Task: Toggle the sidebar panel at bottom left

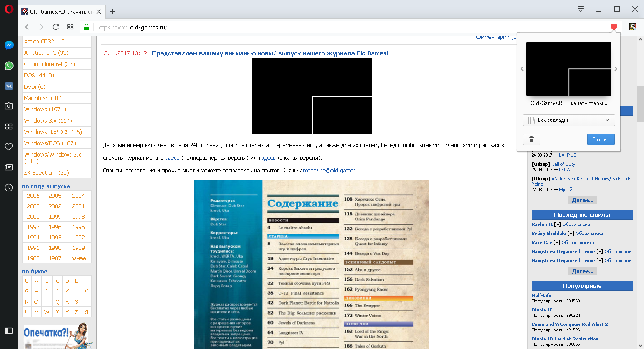Action: [9, 331]
